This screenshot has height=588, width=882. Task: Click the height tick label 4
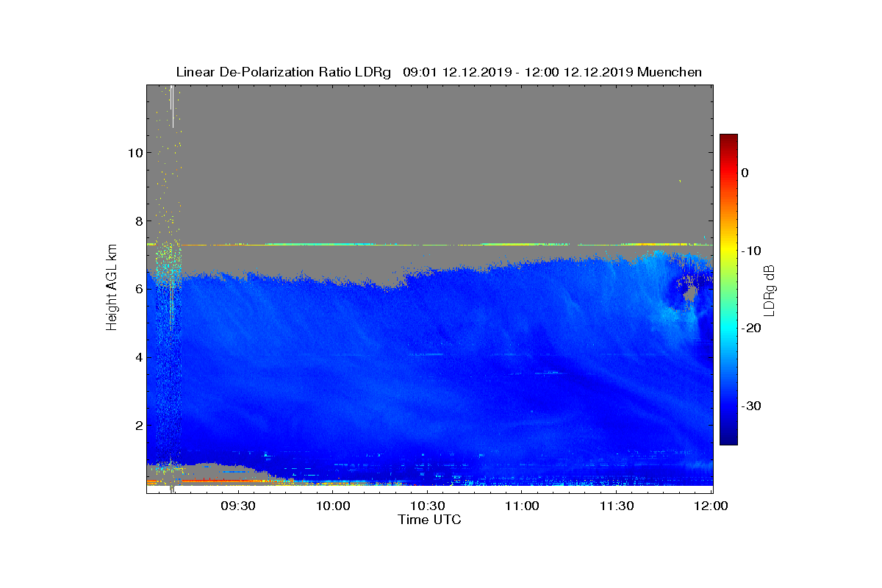[138, 357]
